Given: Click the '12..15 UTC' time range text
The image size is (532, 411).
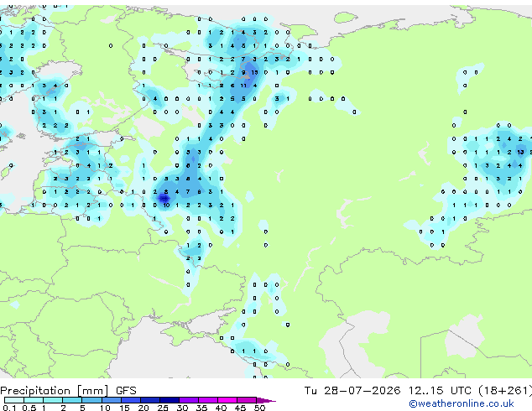Looking at the screenshot, I should click(440, 390).
